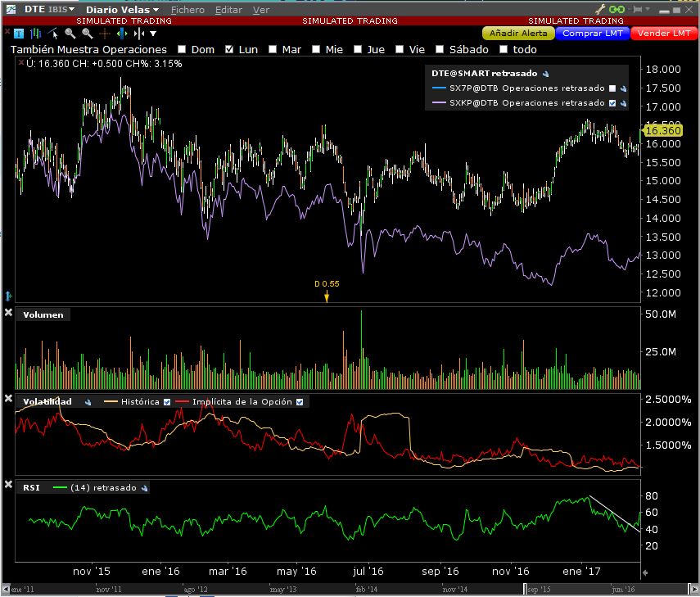Click the Volumen panel title label

[x=43, y=314]
